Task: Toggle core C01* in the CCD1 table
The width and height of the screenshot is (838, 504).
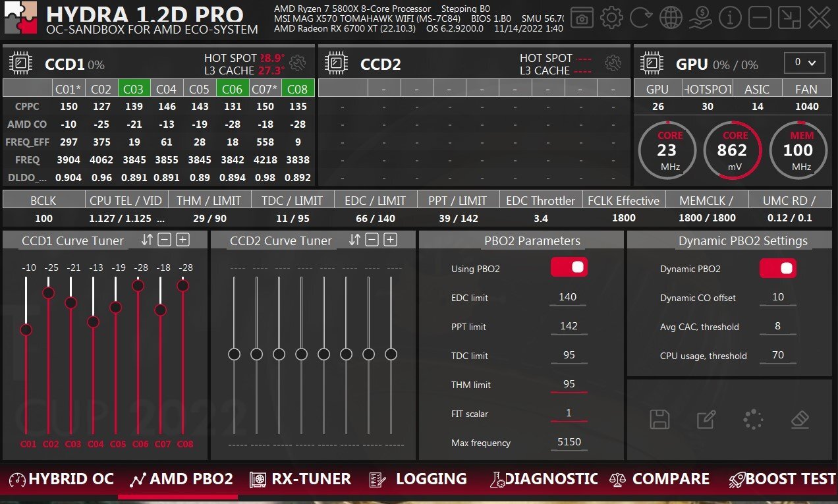Action: [69, 88]
